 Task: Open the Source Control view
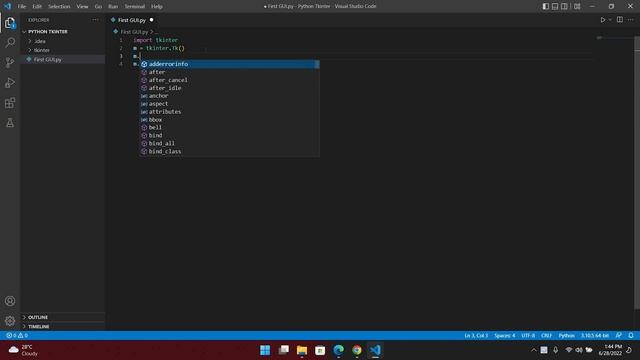[x=10, y=62]
